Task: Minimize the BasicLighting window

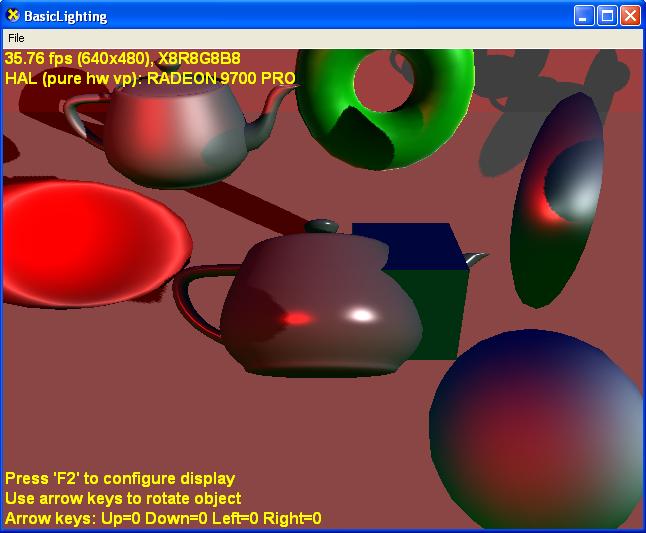Action: point(584,16)
